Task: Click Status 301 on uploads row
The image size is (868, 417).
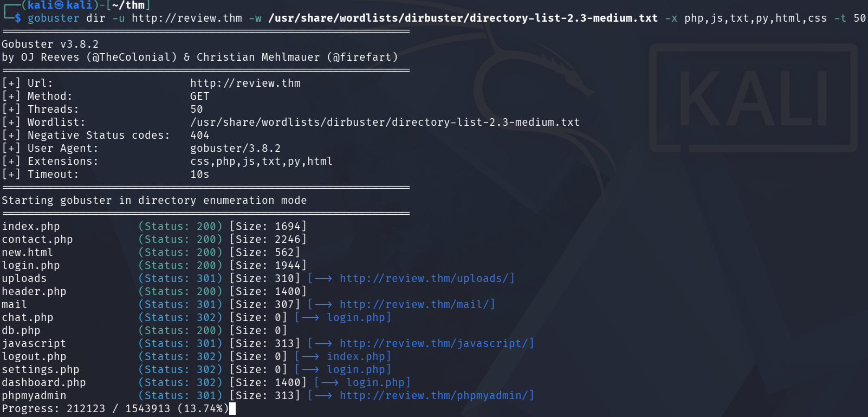Action: click(180, 278)
